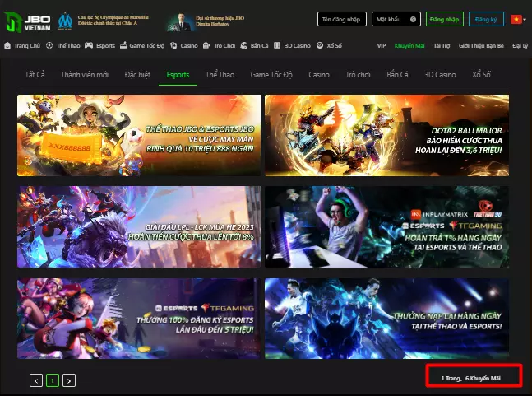
Task: Switch to the Xổ Số promotions tab
Action: [481, 74]
